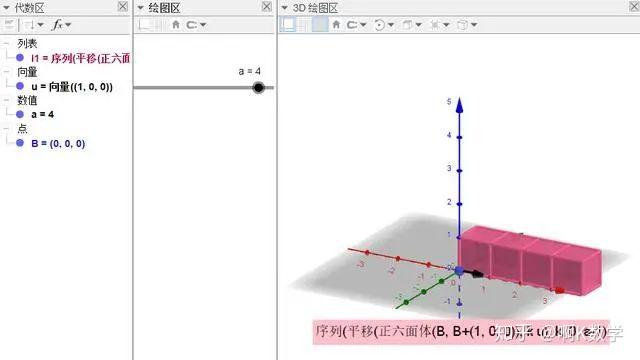The height and width of the screenshot is (360, 640).
Task: Click home standard view in 绘图区 toolbar
Action: [176, 25]
